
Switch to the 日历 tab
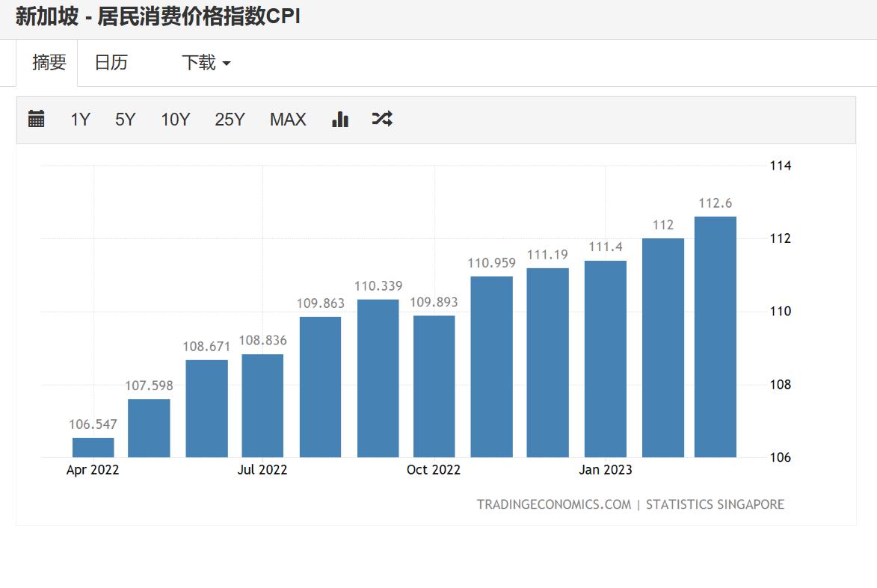(111, 63)
